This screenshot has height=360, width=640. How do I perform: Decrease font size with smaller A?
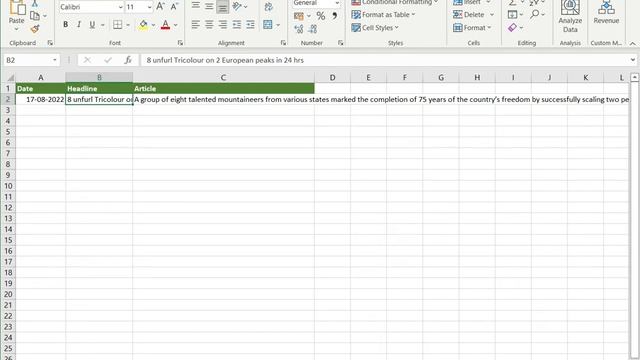(174, 7)
